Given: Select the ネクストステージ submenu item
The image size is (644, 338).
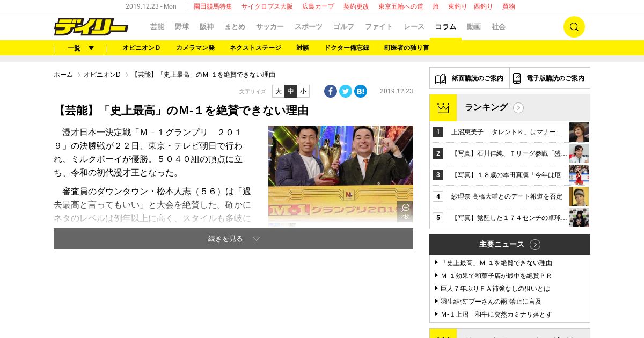Looking at the screenshot, I should 255,48.
